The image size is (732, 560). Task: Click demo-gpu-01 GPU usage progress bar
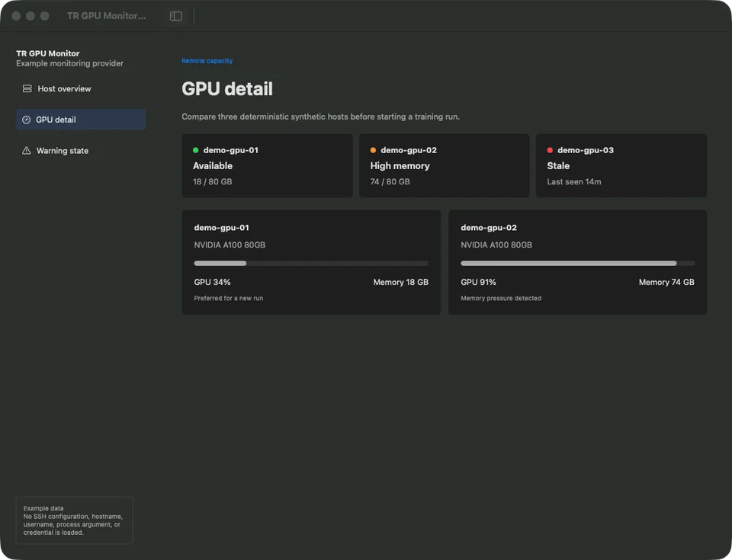click(311, 263)
